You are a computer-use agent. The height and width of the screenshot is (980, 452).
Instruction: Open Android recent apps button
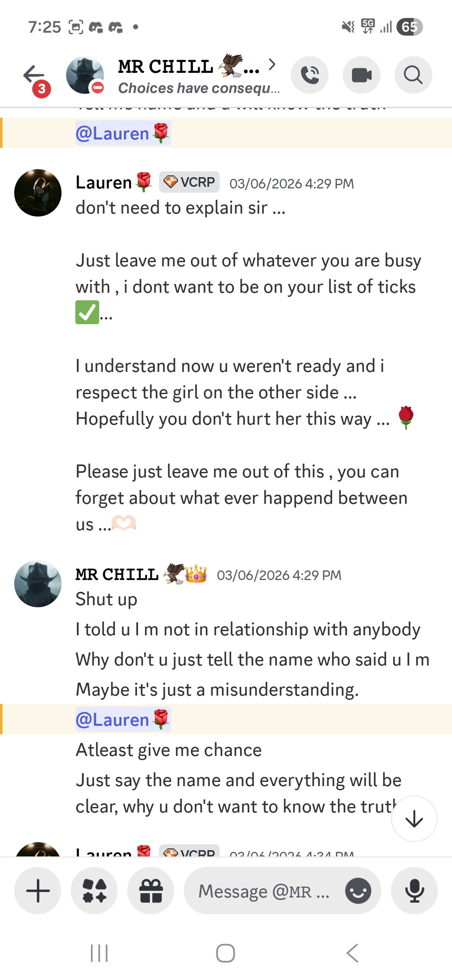(x=99, y=954)
